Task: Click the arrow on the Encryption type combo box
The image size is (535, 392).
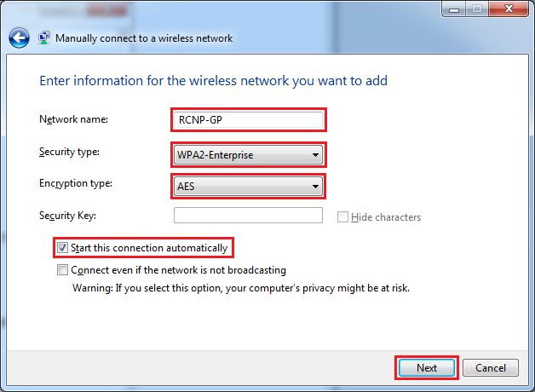Action: click(x=315, y=186)
